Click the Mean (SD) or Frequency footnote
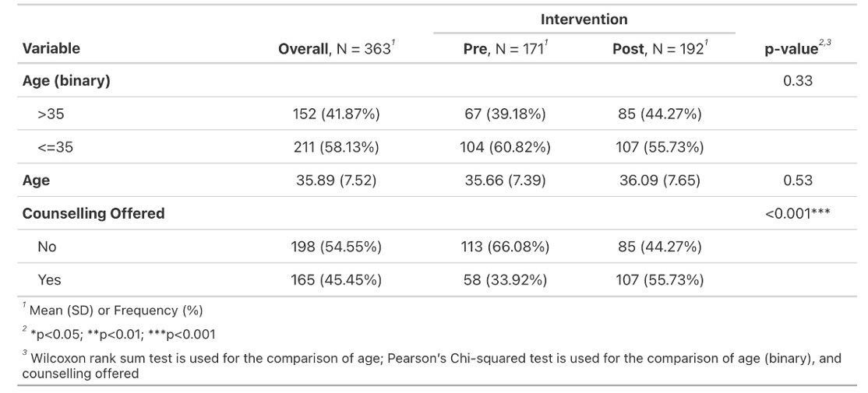Image resolution: width=868 pixels, height=393 pixels. pyautogui.click(x=115, y=311)
